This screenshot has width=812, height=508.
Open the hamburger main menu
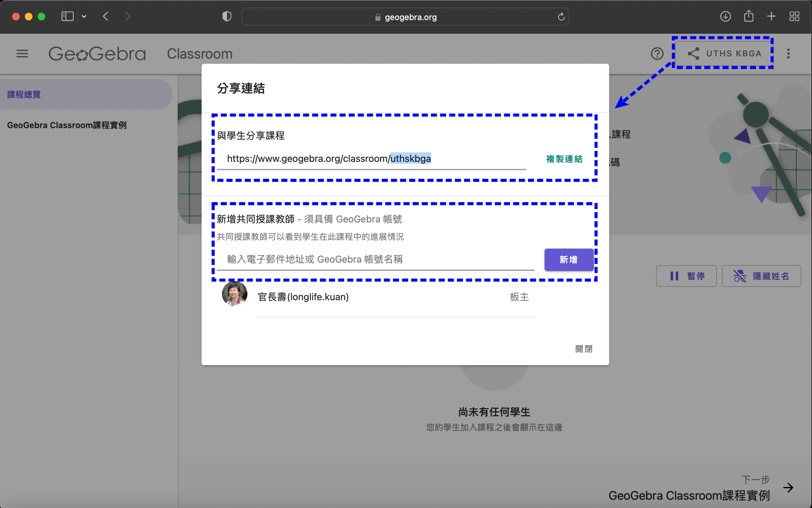point(22,54)
